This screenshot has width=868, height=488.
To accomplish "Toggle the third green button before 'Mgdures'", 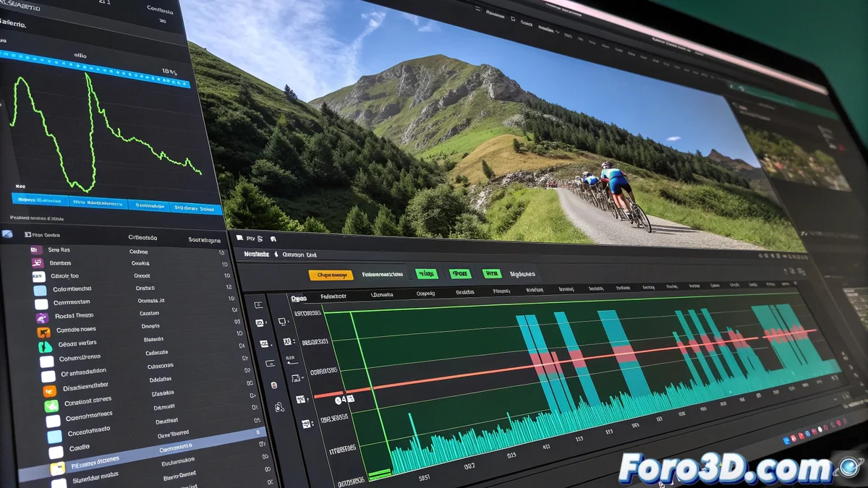I will [492, 274].
